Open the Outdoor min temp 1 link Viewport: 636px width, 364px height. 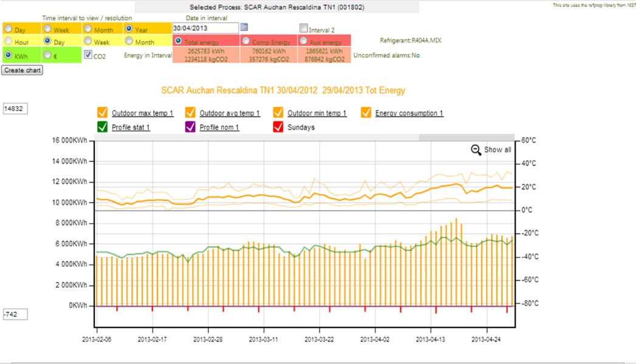[317, 113]
